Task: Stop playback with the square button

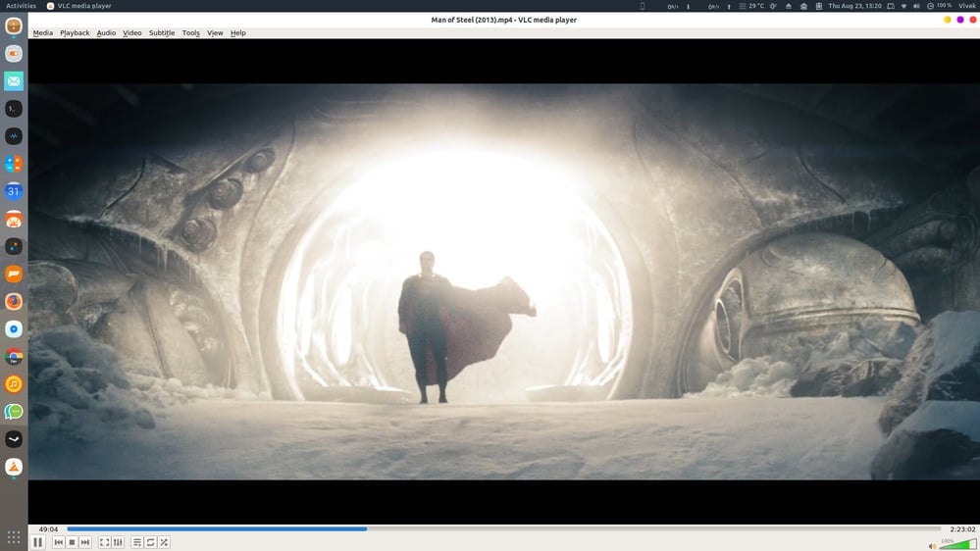Action: pos(72,542)
